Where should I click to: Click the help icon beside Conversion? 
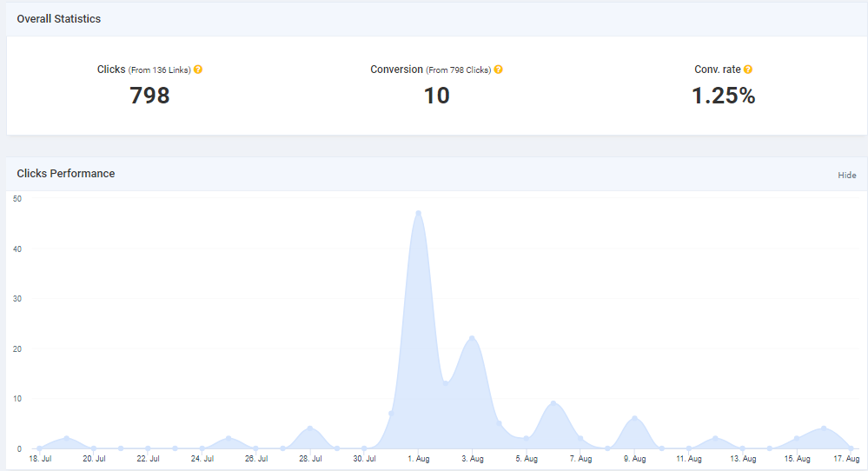coord(499,70)
